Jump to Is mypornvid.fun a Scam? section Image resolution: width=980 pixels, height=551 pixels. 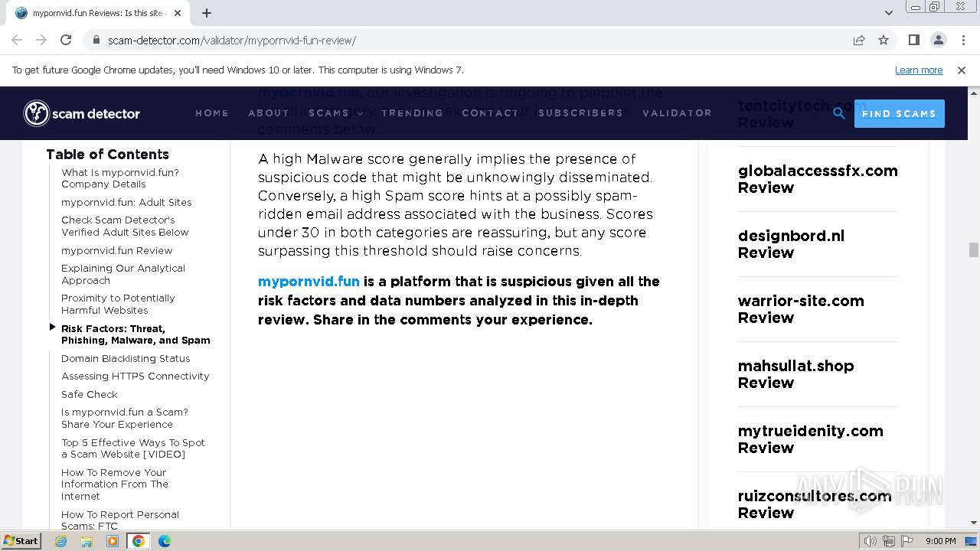tap(125, 418)
